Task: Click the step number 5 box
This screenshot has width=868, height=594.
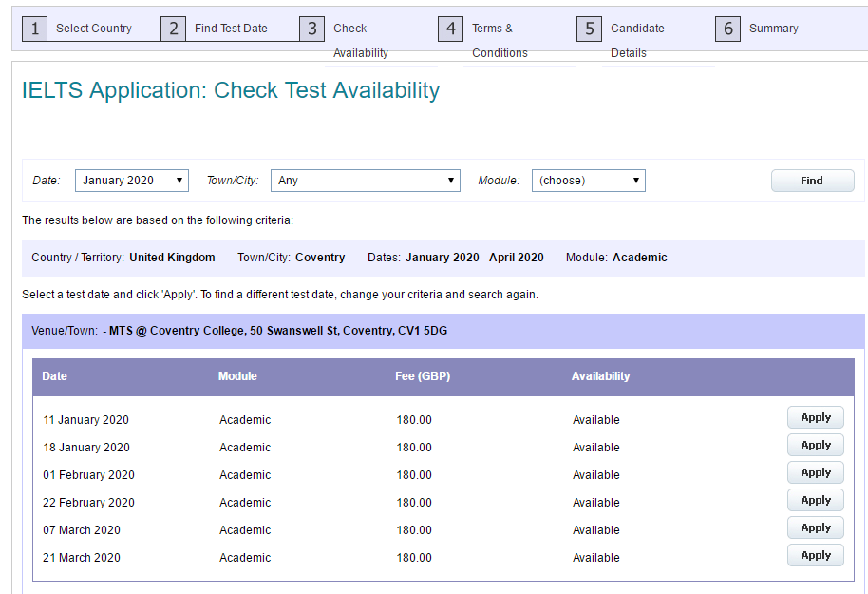Action: point(590,29)
